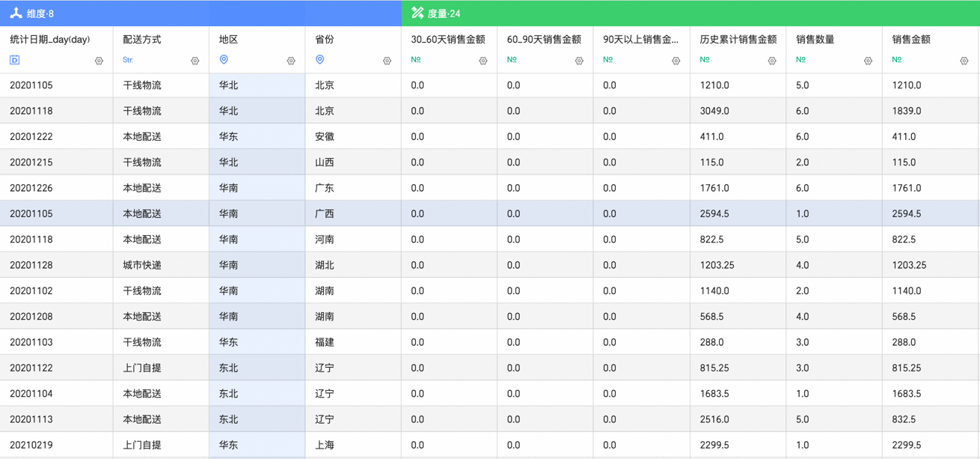
Task: Open settings gear for 60_90天销售金额 column
Action: tap(579, 61)
